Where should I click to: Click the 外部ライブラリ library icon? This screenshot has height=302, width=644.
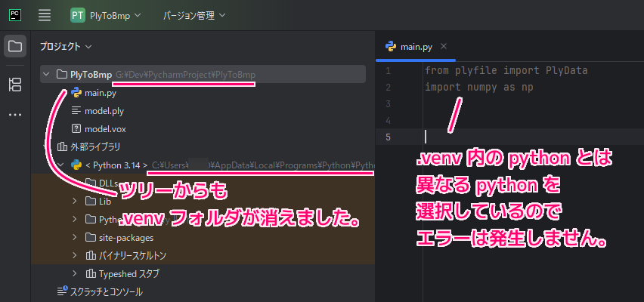click(x=62, y=146)
